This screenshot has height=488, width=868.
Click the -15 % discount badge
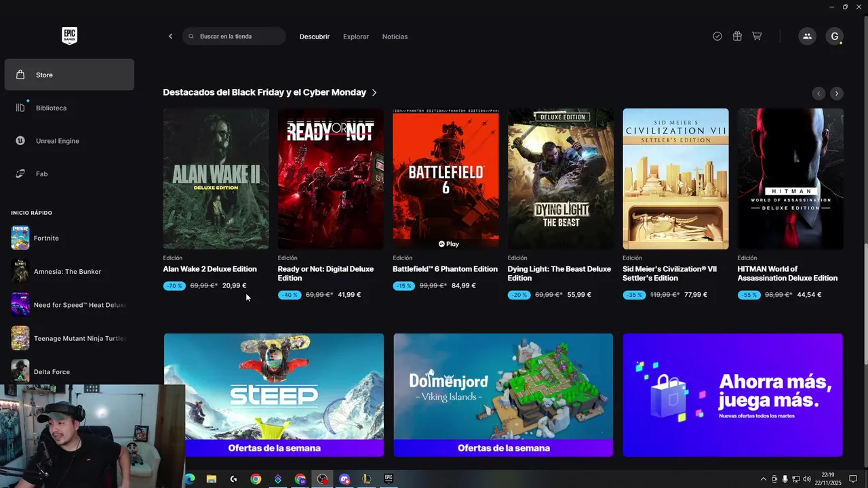[404, 286]
